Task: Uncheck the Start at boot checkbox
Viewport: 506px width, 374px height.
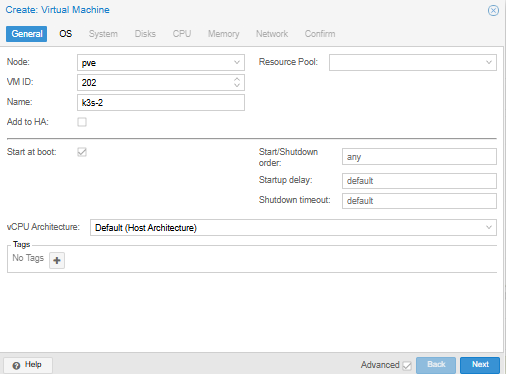Action: point(82,152)
